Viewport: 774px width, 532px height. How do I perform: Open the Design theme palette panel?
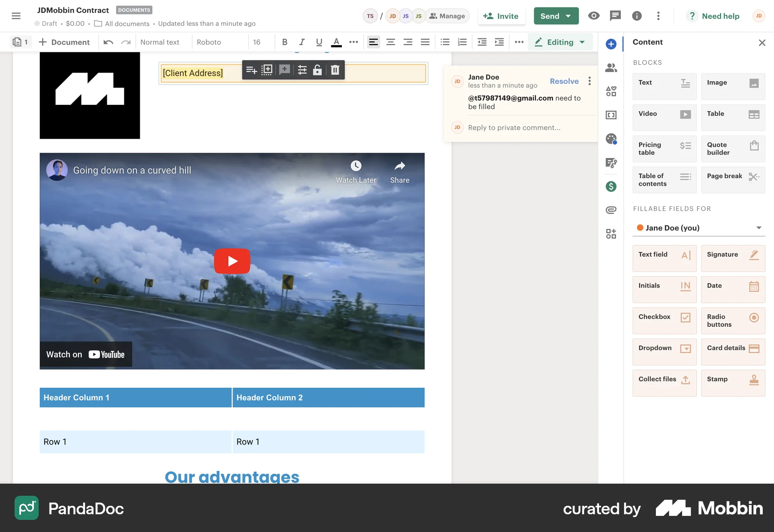point(611,139)
